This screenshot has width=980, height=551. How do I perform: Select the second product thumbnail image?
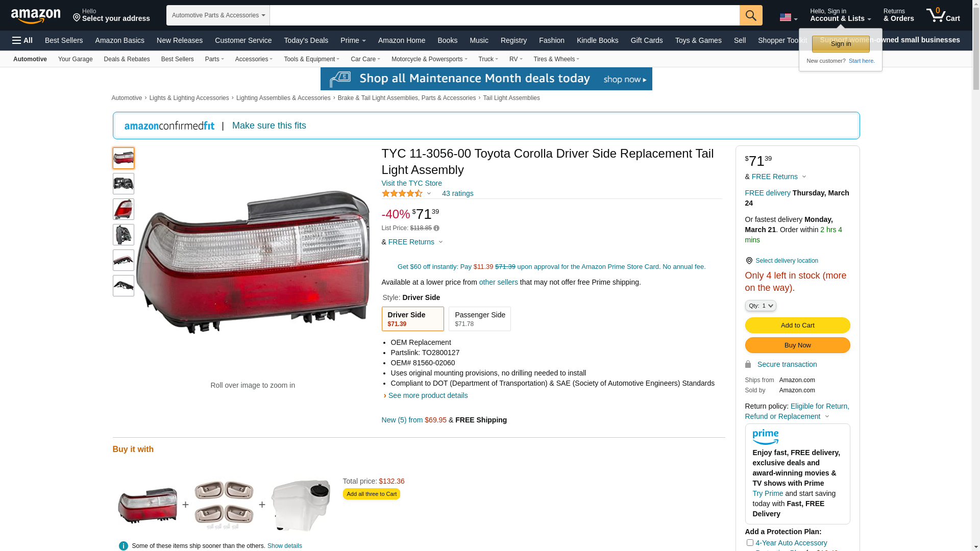123,184
